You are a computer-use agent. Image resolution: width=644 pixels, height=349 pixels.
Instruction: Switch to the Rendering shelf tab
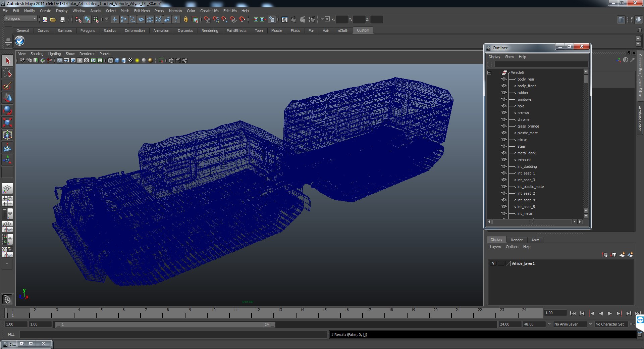click(x=210, y=31)
